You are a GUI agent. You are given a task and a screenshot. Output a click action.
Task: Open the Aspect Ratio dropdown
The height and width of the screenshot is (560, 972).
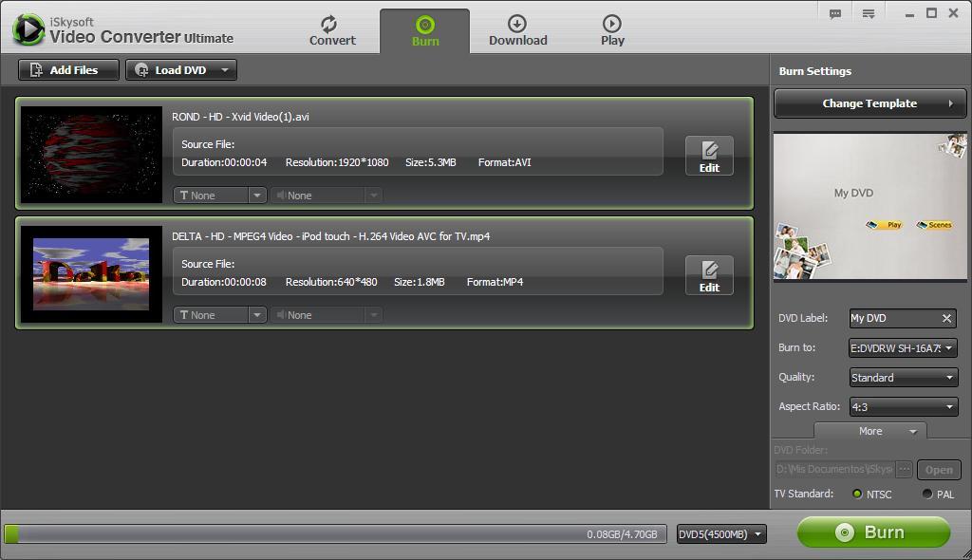click(x=902, y=406)
